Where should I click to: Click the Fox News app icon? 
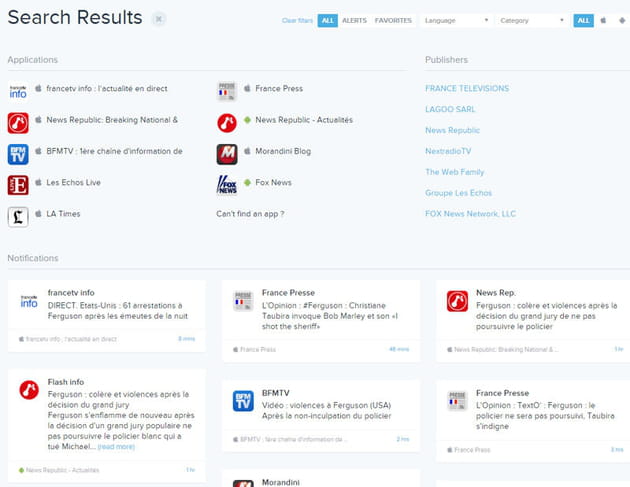(227, 185)
